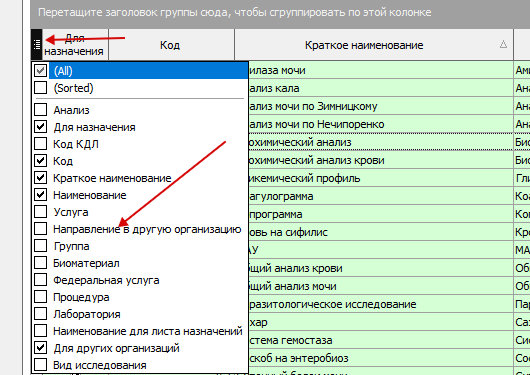Image resolution: width=530 pixels, height=375 pixels.
Task: Check Направление в другую организацию
Action: tap(41, 229)
